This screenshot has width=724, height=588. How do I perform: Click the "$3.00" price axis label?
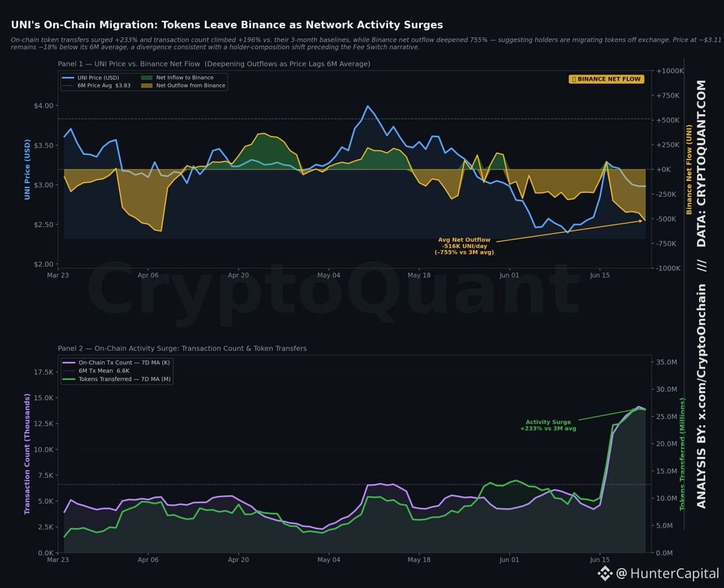coord(44,185)
